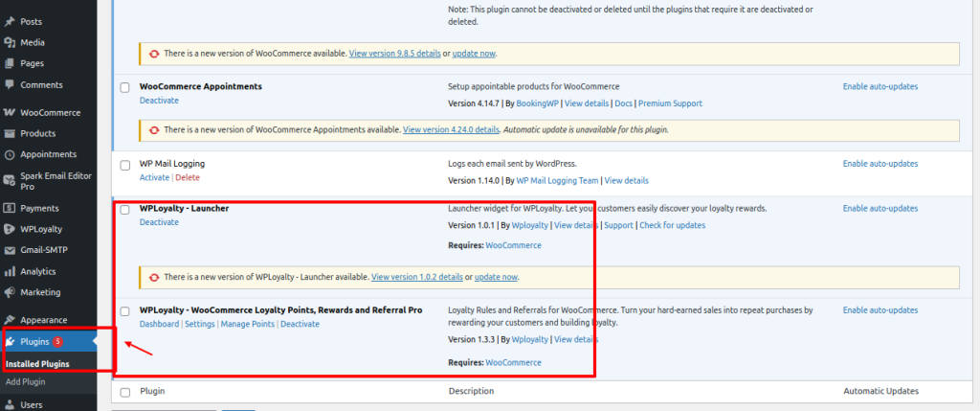Click the Products box icon
Viewport: 980px width, 411px height.
(x=10, y=133)
